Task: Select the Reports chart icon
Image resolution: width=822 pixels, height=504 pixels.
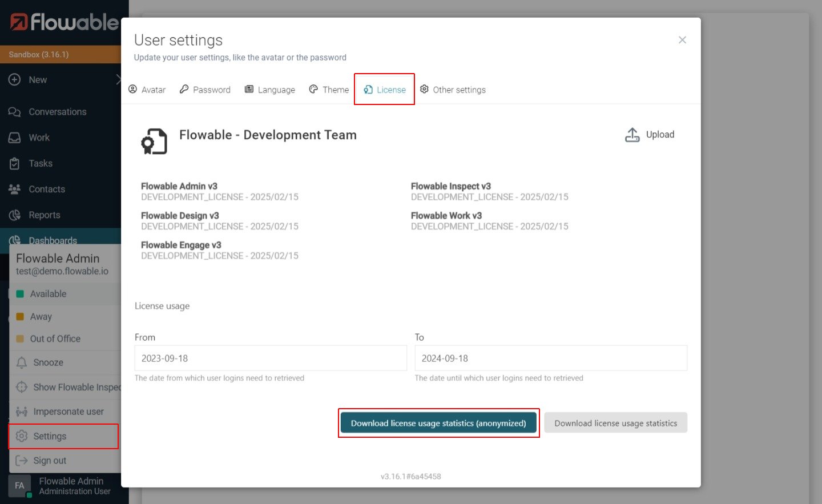Action: (14, 215)
